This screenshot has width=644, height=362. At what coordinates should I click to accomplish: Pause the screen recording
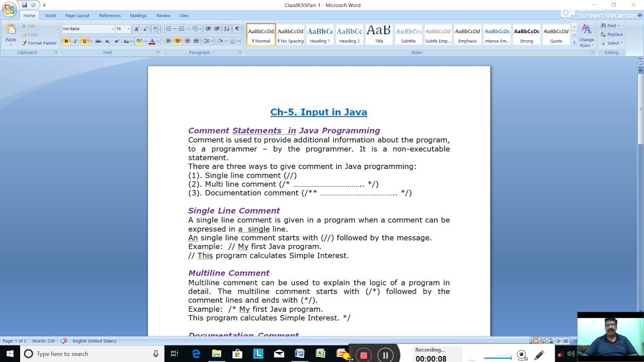(385, 355)
